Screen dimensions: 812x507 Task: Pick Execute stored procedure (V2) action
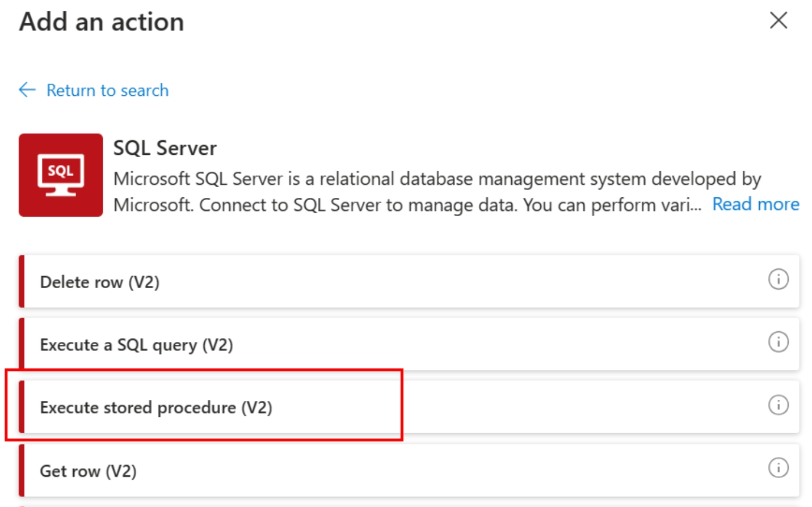click(409, 407)
